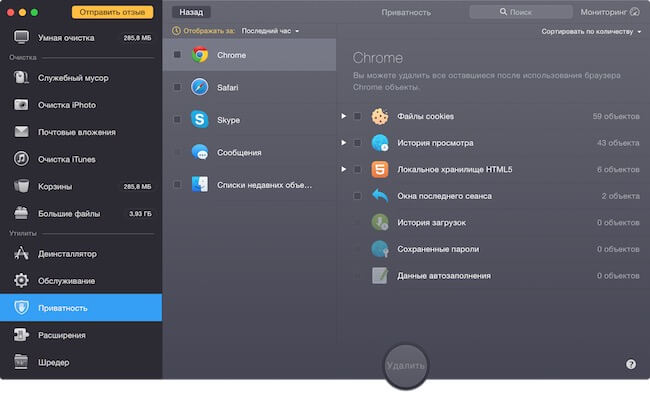Click the Safari compass icon
The image size is (650, 399).
pos(200,87)
